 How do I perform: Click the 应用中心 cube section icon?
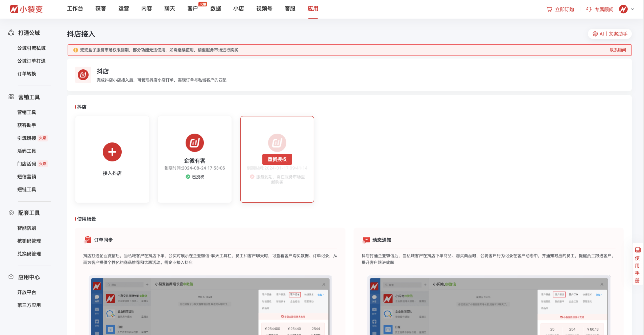[11, 277]
